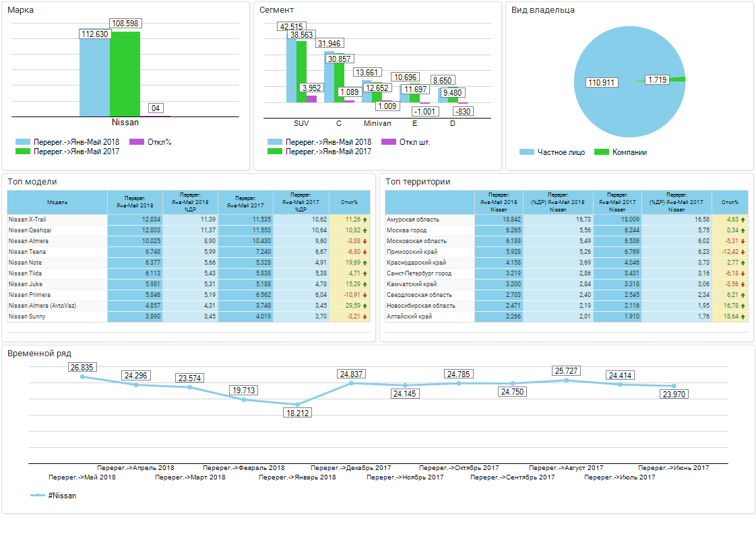The image size is (756, 534).
Task: Click Откл% column header in Топ модели table
Action: (350, 202)
